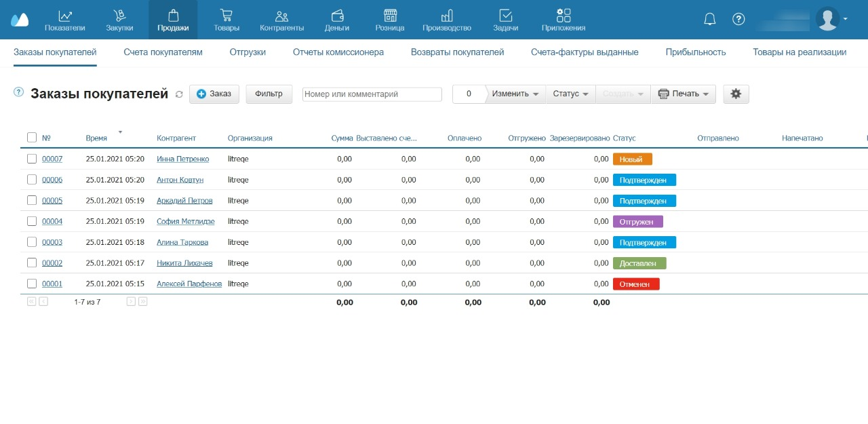Expand the Печать dropdown

tap(684, 94)
